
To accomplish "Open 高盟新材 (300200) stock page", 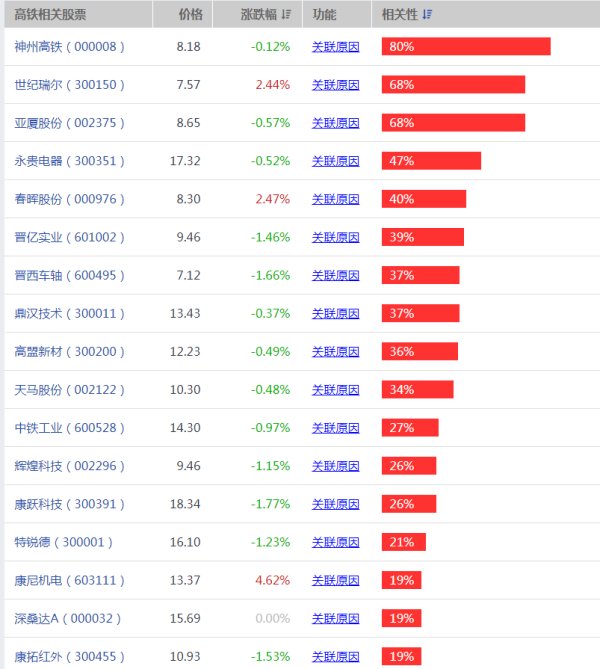I will coord(69,352).
